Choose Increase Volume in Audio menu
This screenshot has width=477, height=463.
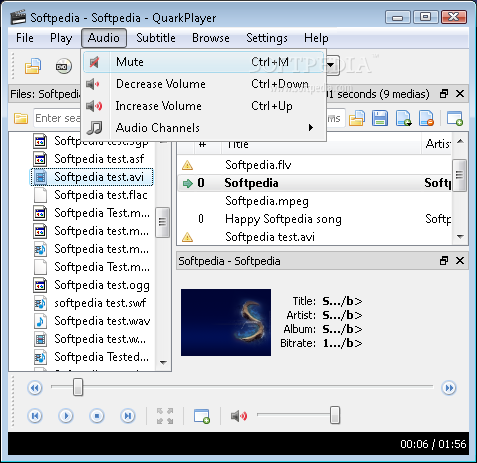pos(203,106)
